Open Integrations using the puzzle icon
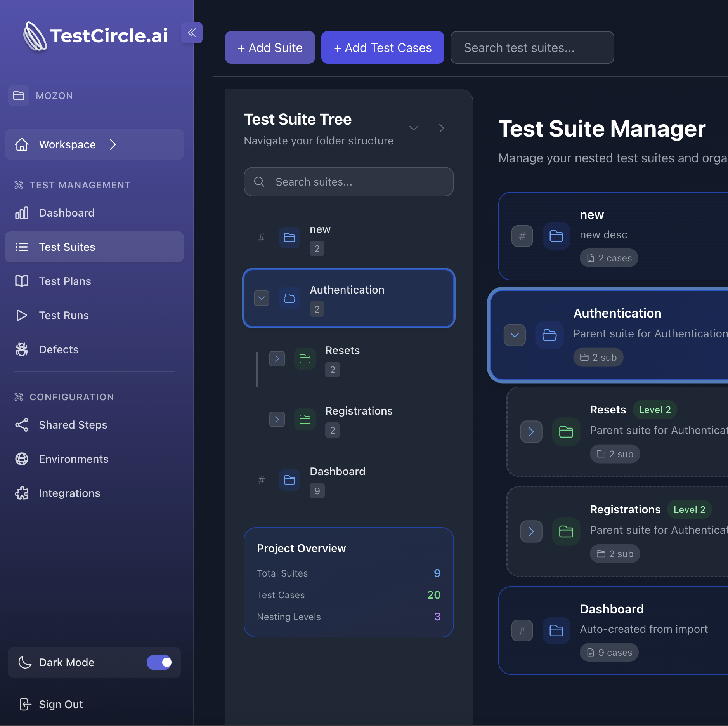728x726 pixels. click(x=22, y=493)
